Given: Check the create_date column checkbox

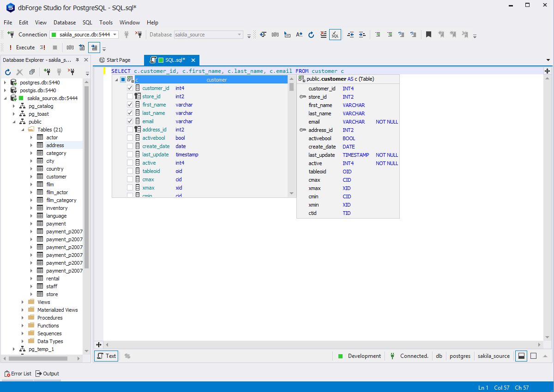Looking at the screenshot, I should coord(130,146).
